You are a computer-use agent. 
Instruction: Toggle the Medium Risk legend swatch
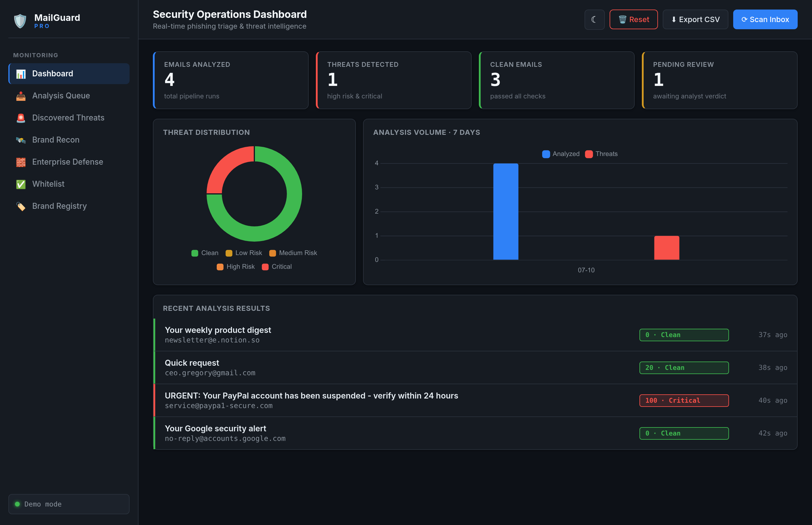[x=273, y=253]
